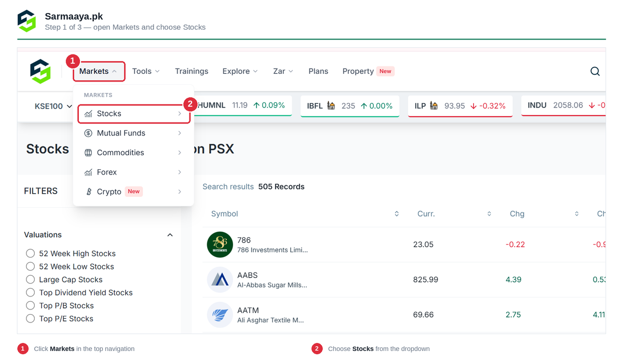Click the 786 Investments company logo
The image size is (623, 364).
pyautogui.click(x=220, y=245)
